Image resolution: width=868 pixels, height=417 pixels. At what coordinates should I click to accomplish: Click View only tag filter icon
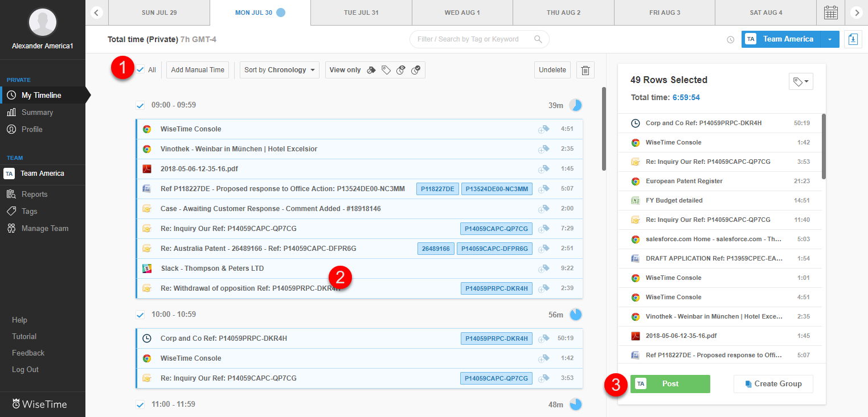click(386, 70)
